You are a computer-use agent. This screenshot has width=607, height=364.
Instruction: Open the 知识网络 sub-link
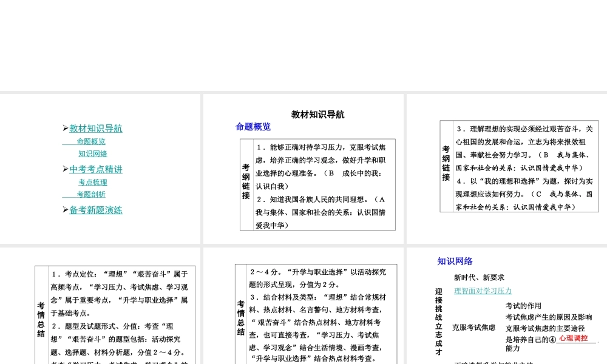click(93, 153)
